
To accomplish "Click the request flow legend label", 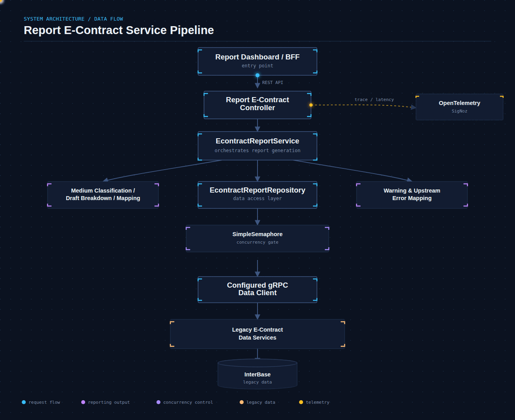I will tap(44, 402).
